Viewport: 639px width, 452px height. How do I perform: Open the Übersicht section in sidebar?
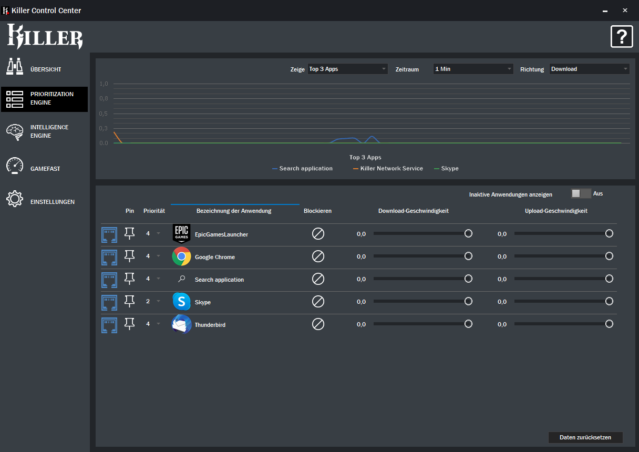(44, 68)
